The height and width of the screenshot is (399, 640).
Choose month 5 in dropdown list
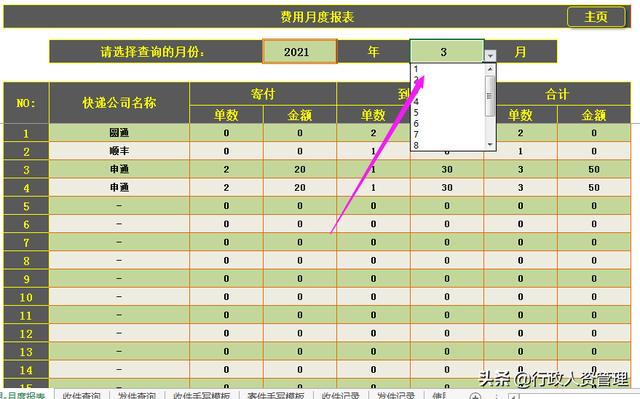[x=448, y=113]
